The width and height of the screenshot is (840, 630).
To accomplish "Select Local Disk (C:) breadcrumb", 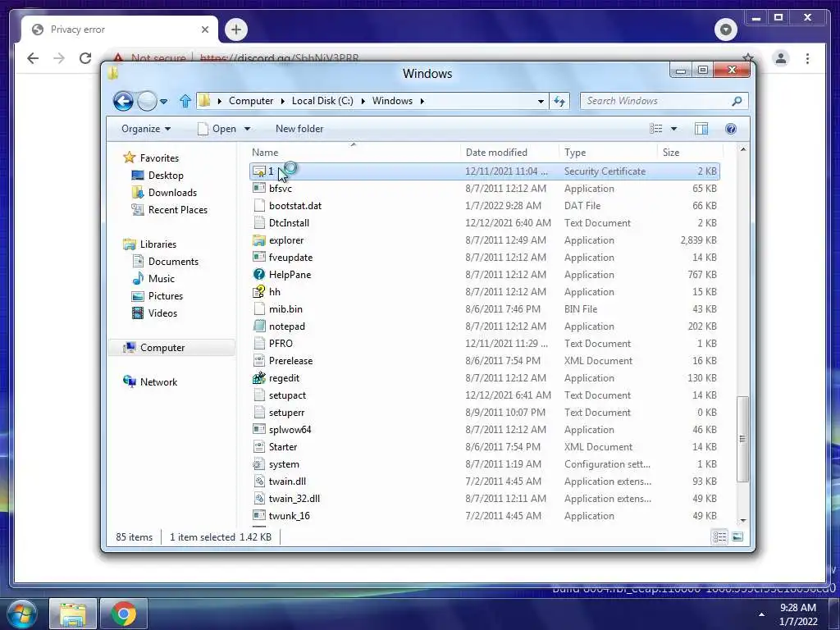I will (x=322, y=101).
